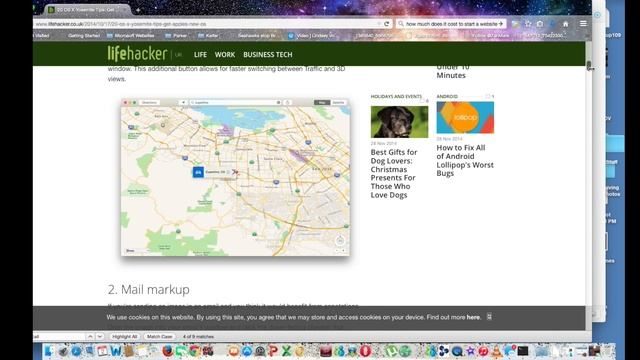640x360 pixels.
Task: Open uTorrent from the Dock
Action: click(391, 351)
